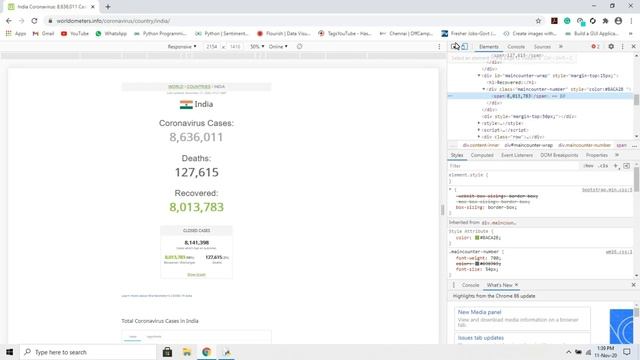Open the DOM Breakpoints tab
640x360 pixels.
click(559, 155)
